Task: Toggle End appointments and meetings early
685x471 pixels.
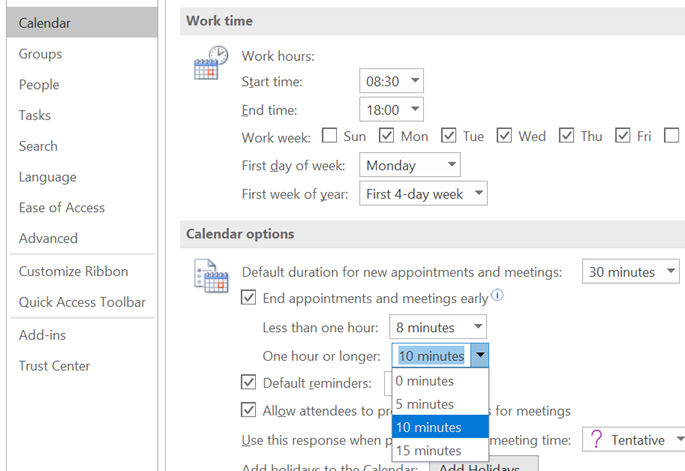Action: pos(249,298)
